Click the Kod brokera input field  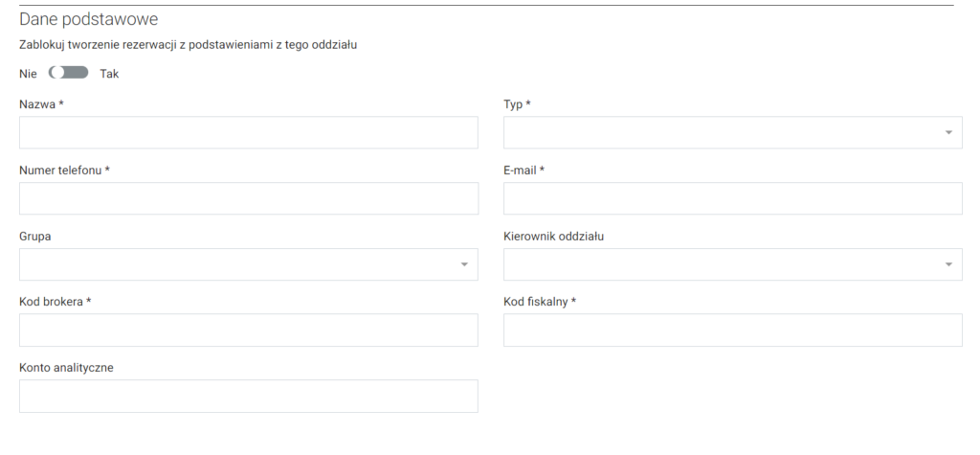pos(248,330)
